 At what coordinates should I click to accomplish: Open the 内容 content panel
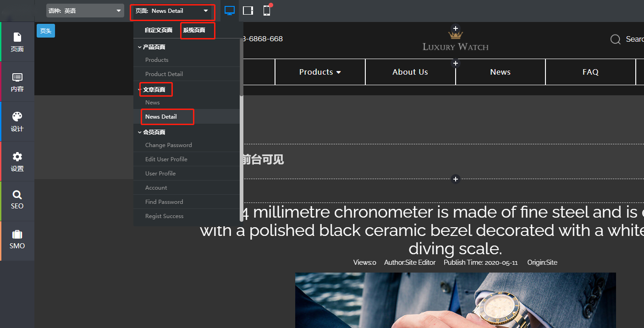coord(17,82)
